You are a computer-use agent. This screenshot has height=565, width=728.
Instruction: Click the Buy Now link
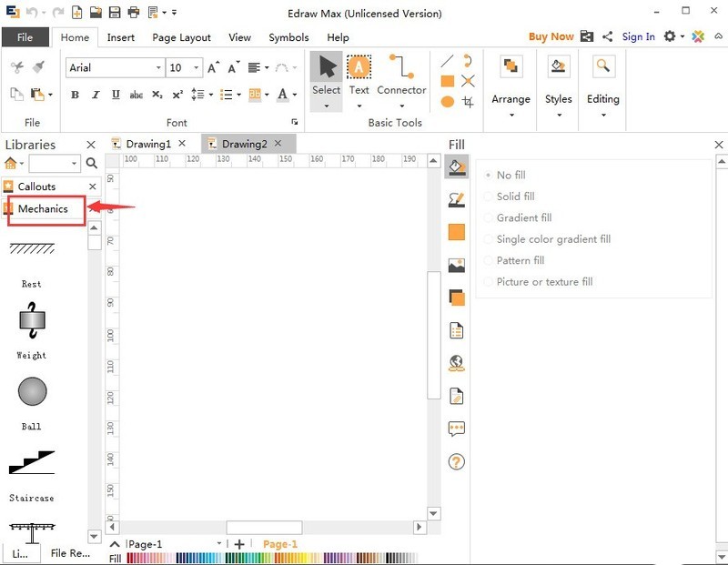551,36
